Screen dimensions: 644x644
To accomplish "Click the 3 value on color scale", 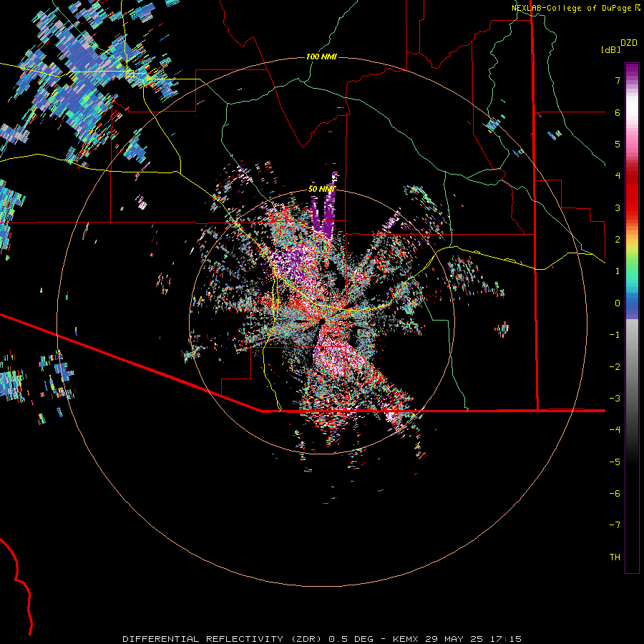I will [x=618, y=208].
